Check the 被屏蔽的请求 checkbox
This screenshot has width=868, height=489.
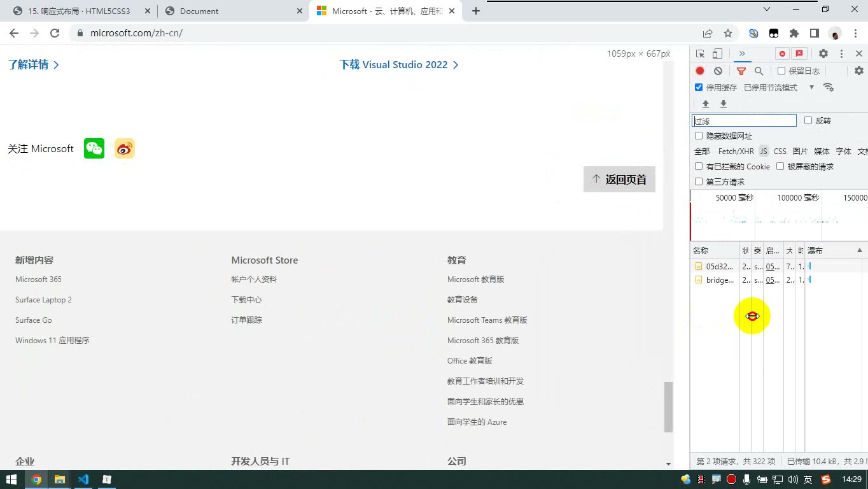coord(780,166)
